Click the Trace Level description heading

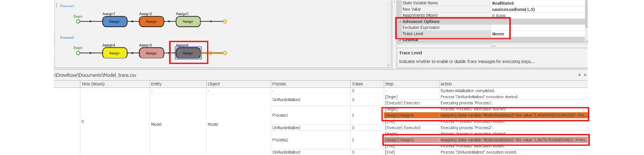pos(410,53)
